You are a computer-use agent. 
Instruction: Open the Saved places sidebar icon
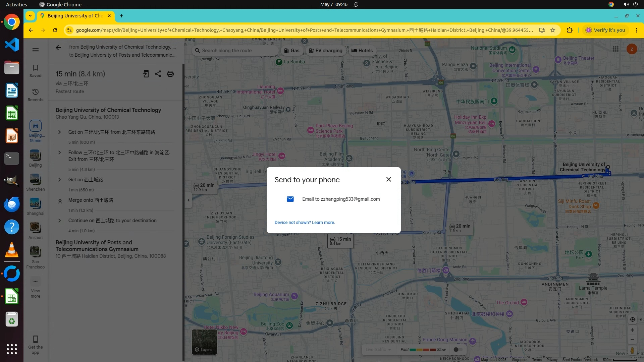35,71
